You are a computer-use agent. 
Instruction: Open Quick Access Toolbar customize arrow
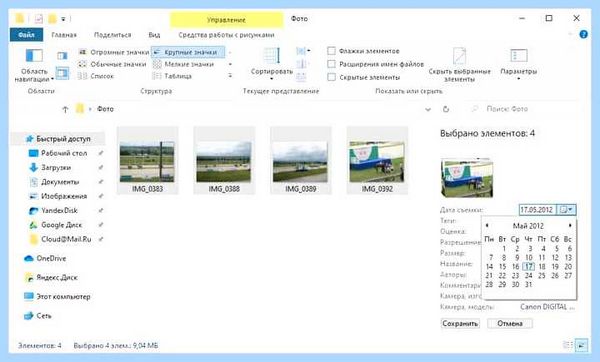point(63,19)
